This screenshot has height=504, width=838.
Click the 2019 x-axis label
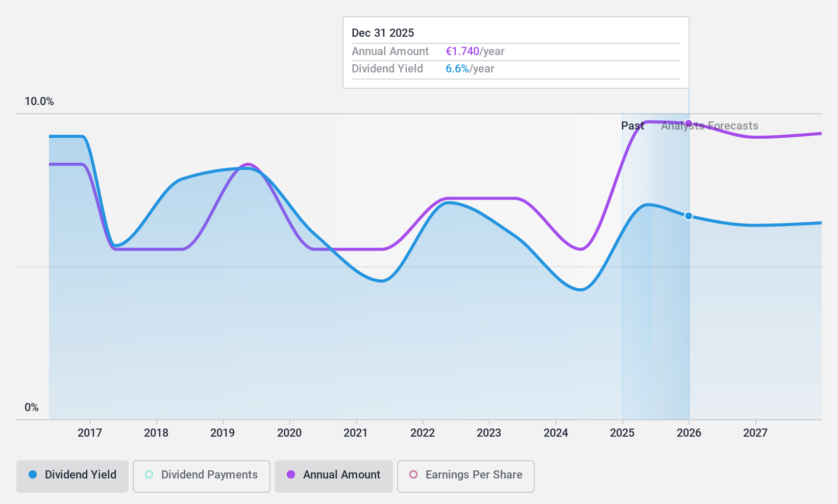pyautogui.click(x=223, y=433)
